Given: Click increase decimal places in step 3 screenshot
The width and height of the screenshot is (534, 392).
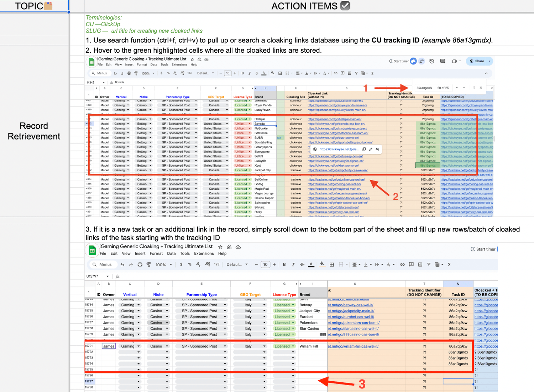Looking at the screenshot, I should 208,265.
